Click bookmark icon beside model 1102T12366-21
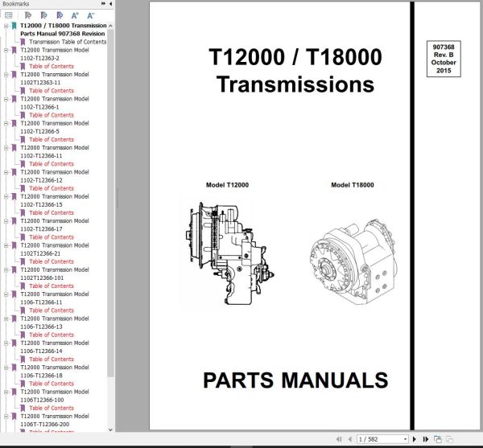 tap(14, 245)
